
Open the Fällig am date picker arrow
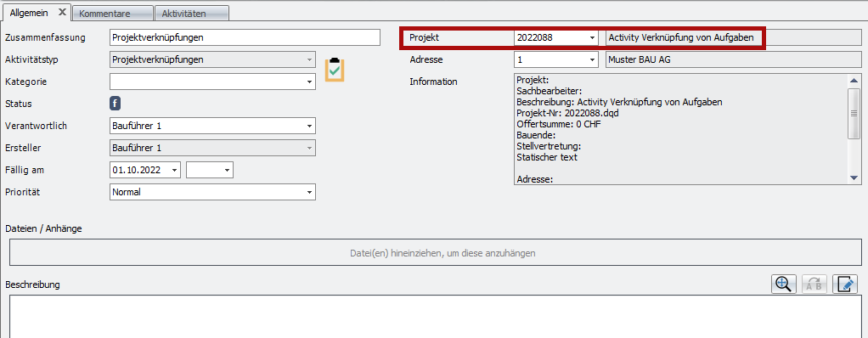[174, 171]
